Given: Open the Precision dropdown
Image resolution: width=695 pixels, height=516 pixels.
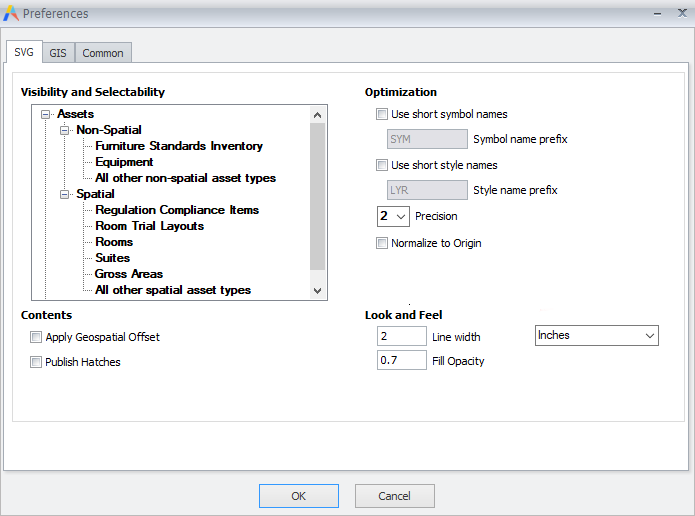Looking at the screenshot, I should click(393, 216).
